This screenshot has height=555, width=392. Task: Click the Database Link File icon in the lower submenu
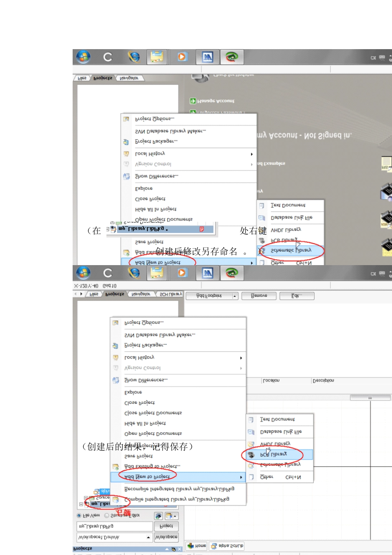(251, 432)
